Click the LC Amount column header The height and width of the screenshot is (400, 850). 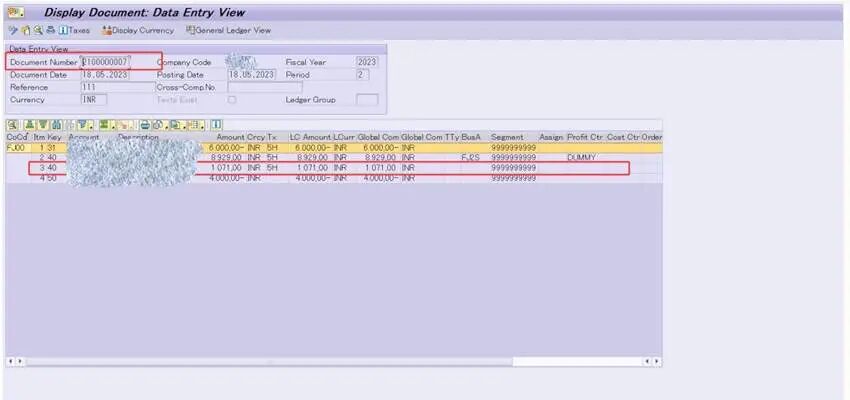tap(310, 138)
